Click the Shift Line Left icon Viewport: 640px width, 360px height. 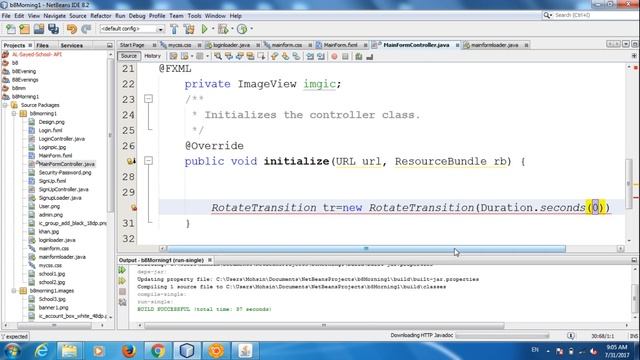[x=310, y=56]
